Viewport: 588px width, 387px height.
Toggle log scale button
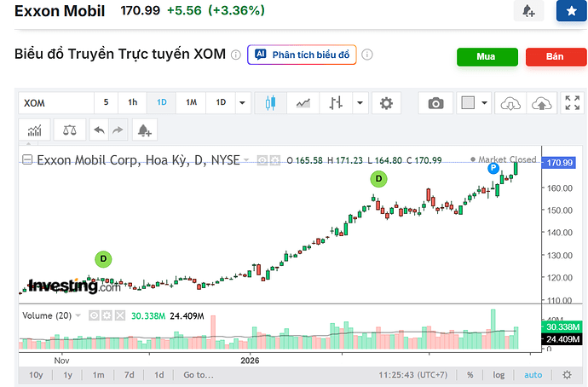point(499,375)
